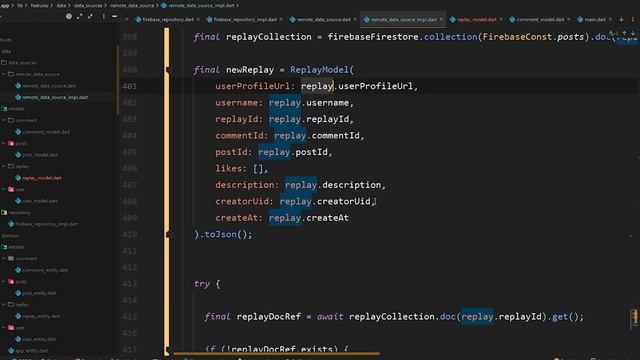
Task: Open the editor tabs options menu
Action: click(633, 19)
